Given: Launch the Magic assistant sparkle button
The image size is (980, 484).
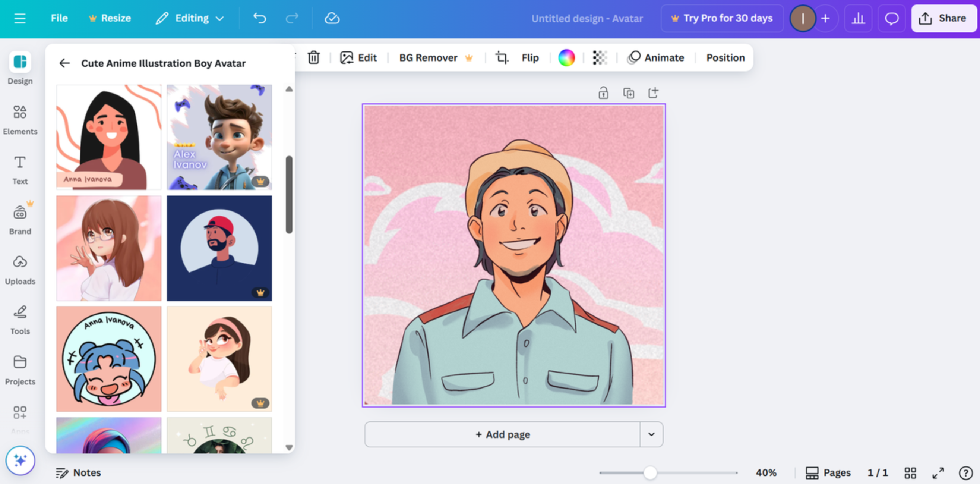Looking at the screenshot, I should pyautogui.click(x=20, y=461).
